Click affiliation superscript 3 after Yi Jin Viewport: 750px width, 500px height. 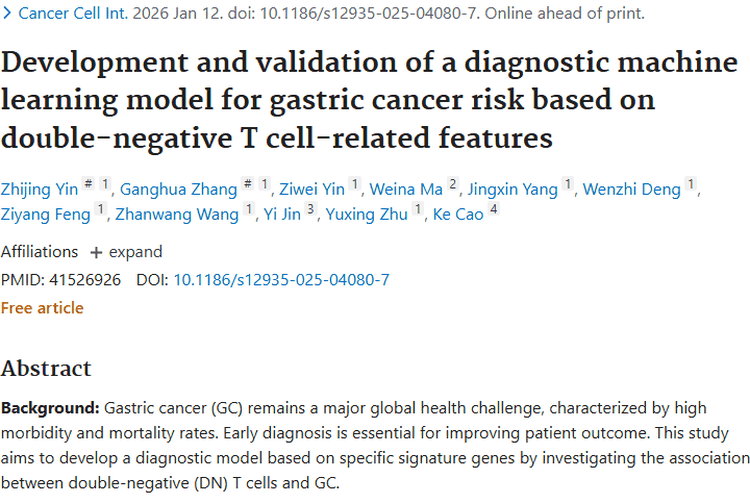pyautogui.click(x=310, y=211)
